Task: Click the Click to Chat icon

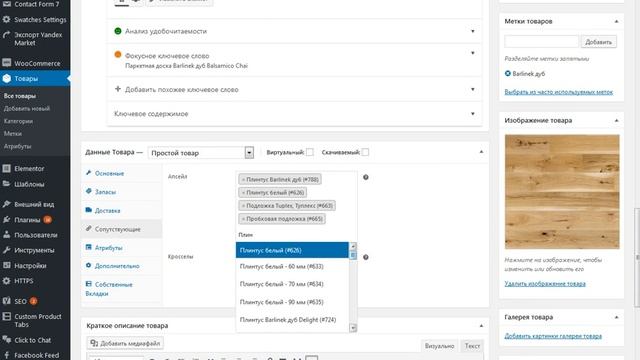Action: tap(7, 340)
